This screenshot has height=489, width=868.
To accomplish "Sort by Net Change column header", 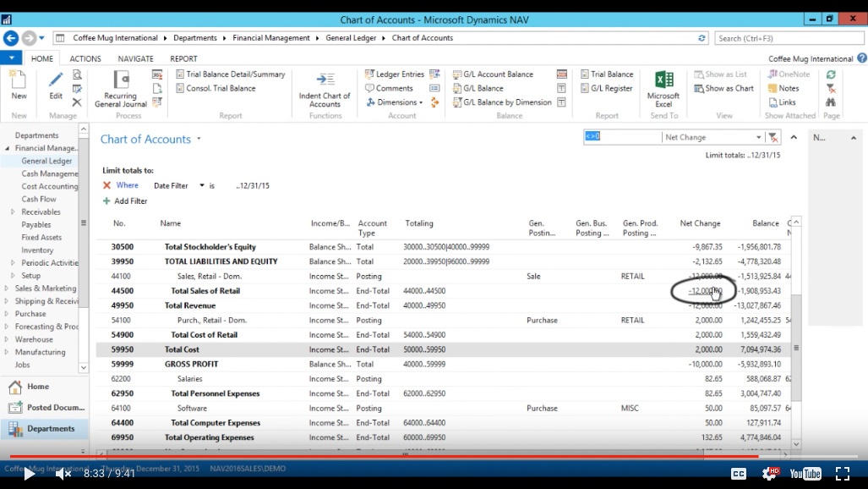I will [701, 223].
